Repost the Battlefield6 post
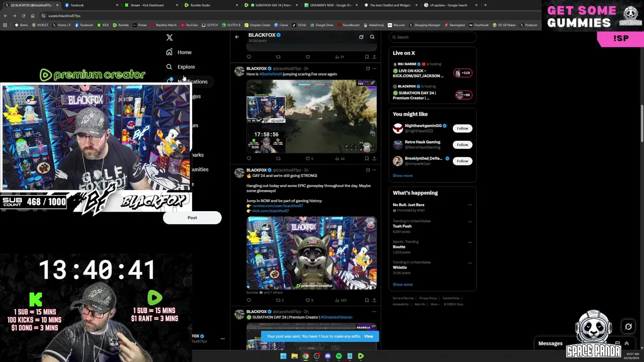 click(278, 158)
